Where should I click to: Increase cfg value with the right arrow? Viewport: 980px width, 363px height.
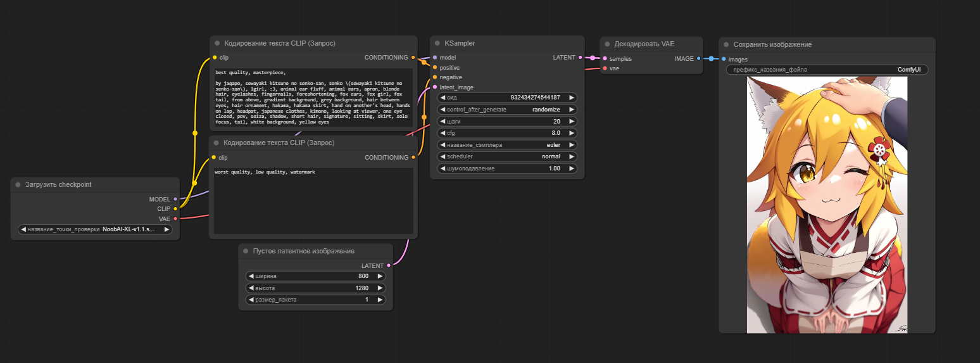pyautogui.click(x=571, y=133)
